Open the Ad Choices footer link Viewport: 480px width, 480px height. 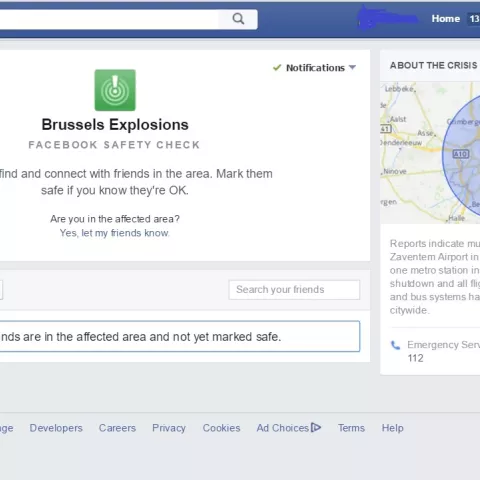(x=283, y=428)
